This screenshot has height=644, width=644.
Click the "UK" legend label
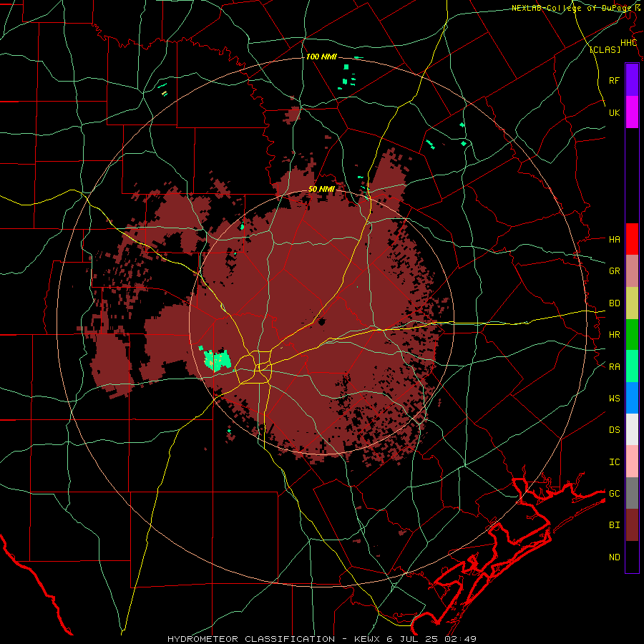614,112
